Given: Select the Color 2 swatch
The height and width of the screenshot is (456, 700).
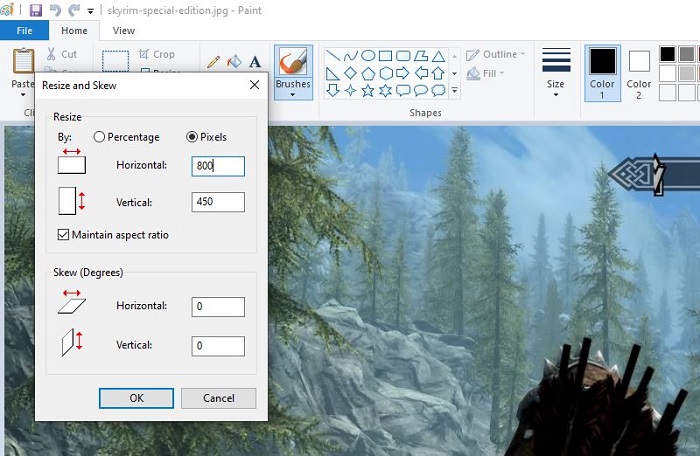Looking at the screenshot, I should (639, 73).
